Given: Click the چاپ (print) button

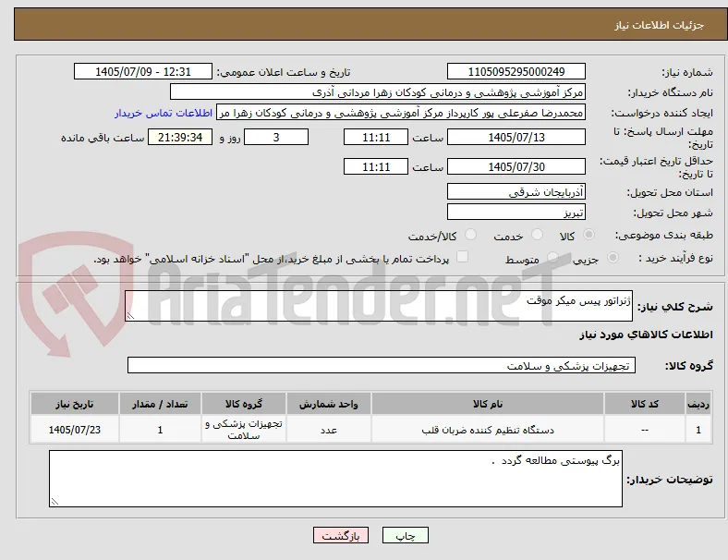Looking at the screenshot, I should point(405,535).
